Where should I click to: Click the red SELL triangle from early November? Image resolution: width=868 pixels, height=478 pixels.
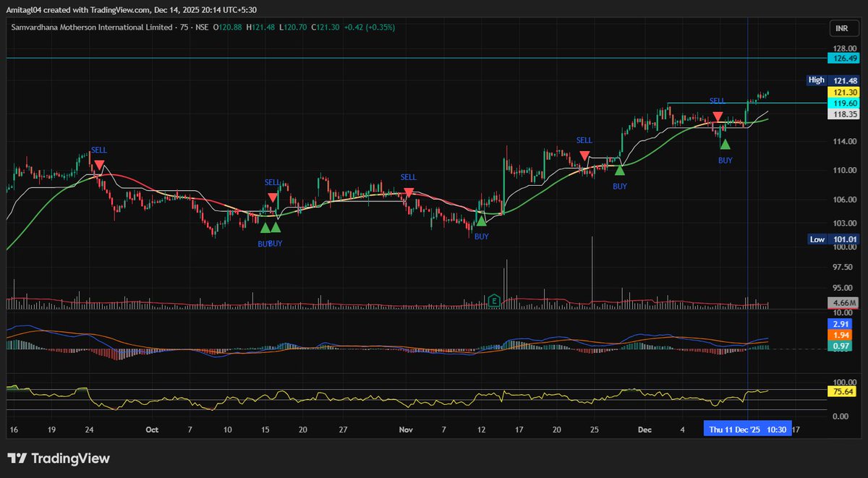coord(409,192)
